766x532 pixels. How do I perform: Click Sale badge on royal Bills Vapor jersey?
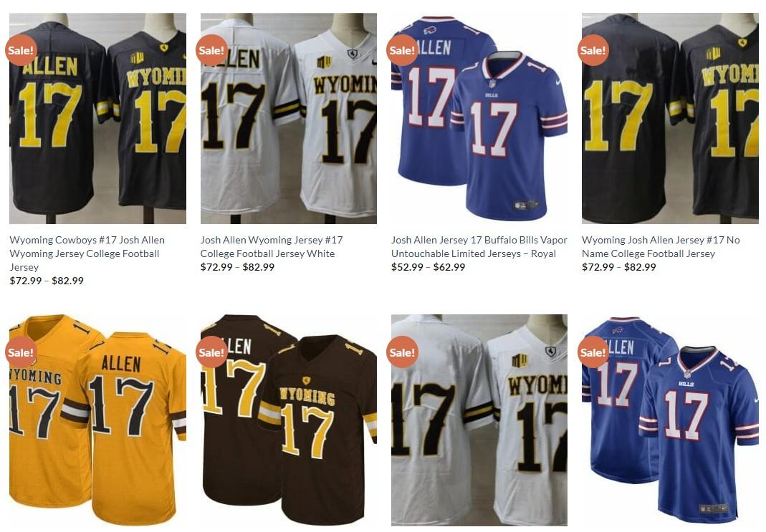tap(402, 50)
